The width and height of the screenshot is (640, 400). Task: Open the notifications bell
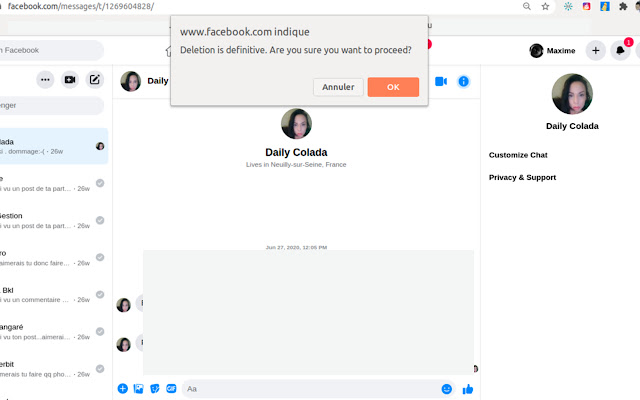point(620,51)
